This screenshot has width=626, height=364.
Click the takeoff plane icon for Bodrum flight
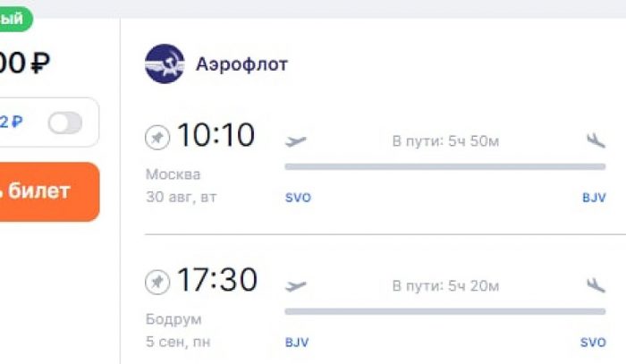point(295,285)
